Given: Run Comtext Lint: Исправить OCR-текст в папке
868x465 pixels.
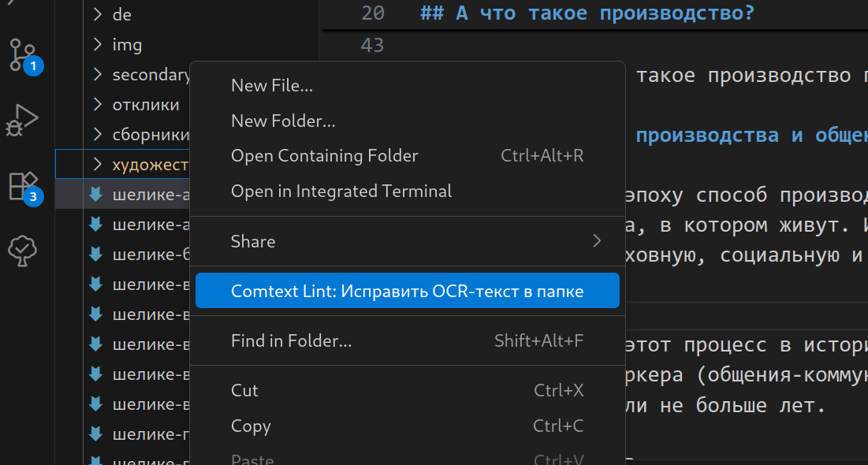Looking at the screenshot, I should [x=407, y=291].
